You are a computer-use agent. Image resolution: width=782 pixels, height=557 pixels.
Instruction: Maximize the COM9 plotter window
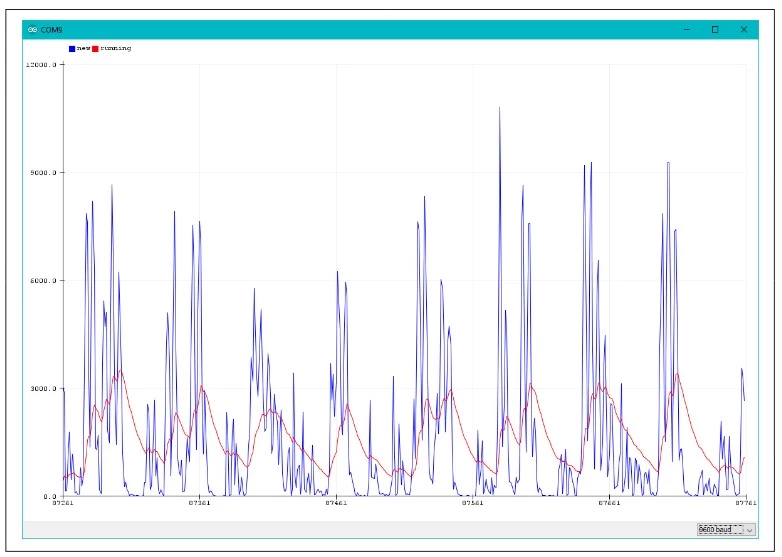pyautogui.click(x=715, y=30)
